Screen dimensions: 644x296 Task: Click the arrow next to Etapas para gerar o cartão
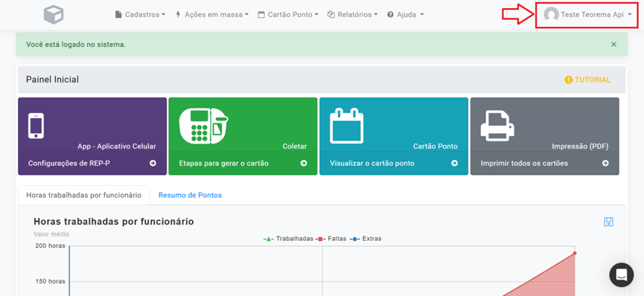[304, 163]
